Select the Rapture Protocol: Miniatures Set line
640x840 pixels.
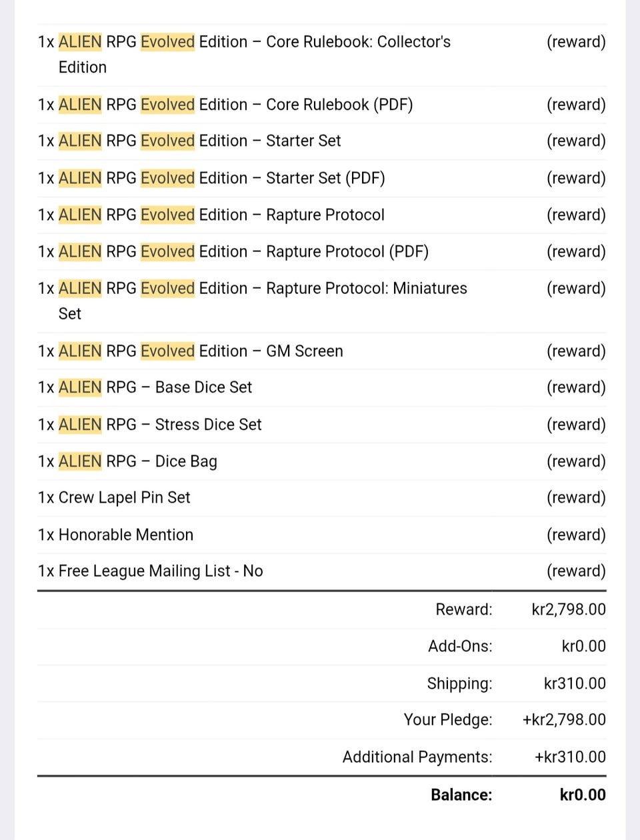321,301
